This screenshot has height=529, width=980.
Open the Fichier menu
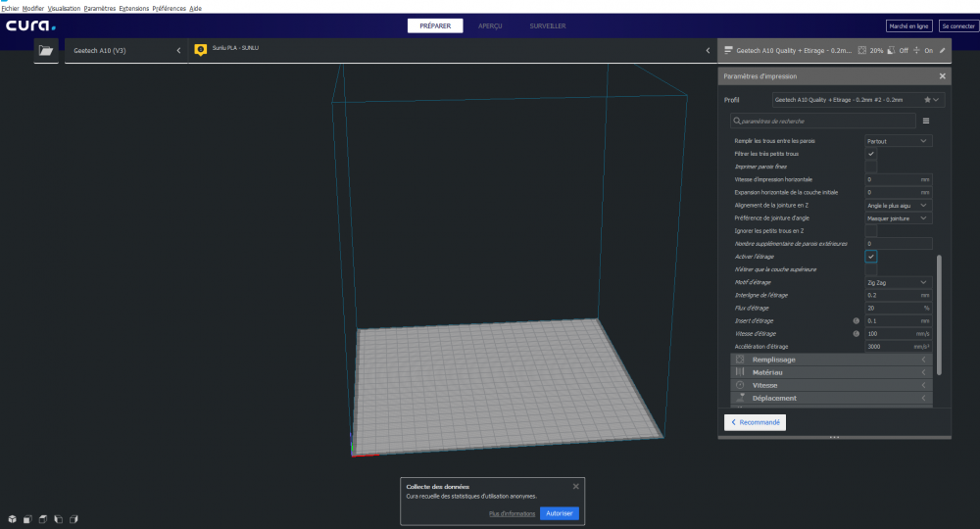[10, 8]
